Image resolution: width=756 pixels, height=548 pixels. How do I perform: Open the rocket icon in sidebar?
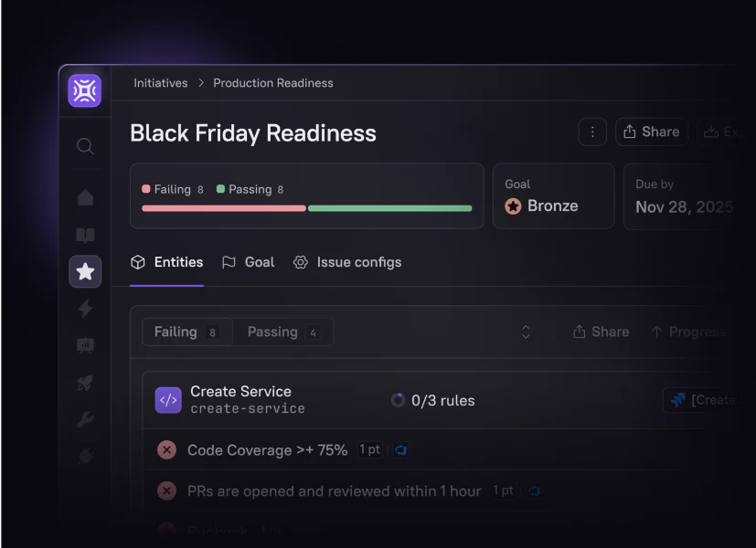[x=85, y=383]
